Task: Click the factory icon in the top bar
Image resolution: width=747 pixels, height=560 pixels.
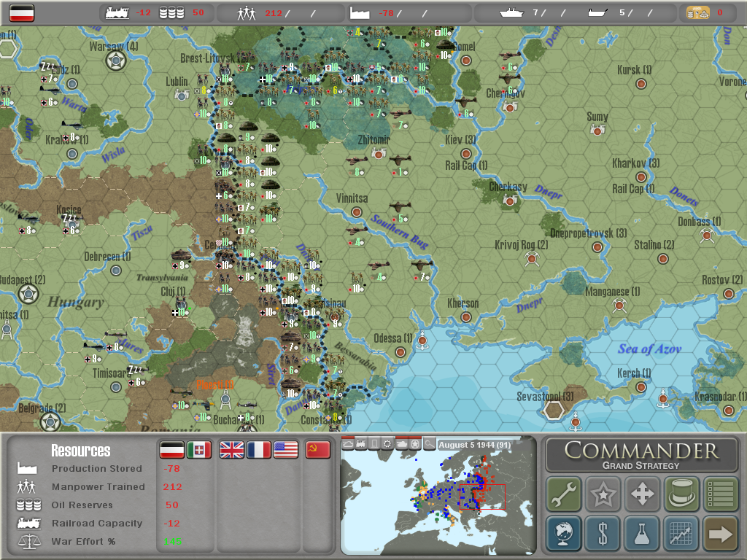Action: tap(360, 13)
